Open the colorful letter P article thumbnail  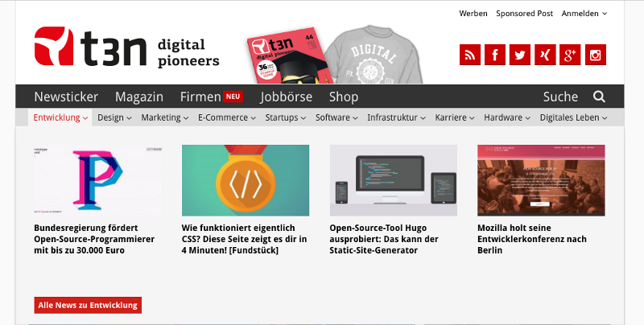97,180
